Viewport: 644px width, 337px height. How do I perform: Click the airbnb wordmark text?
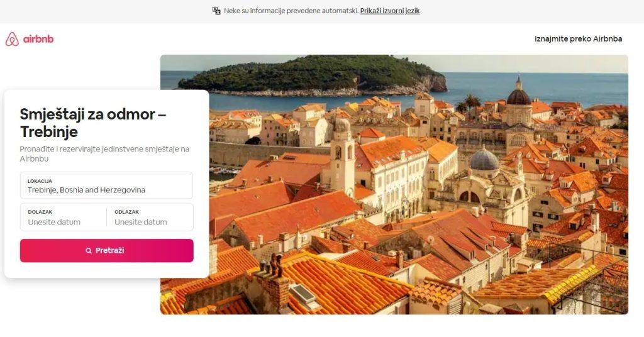pyautogui.click(x=38, y=39)
